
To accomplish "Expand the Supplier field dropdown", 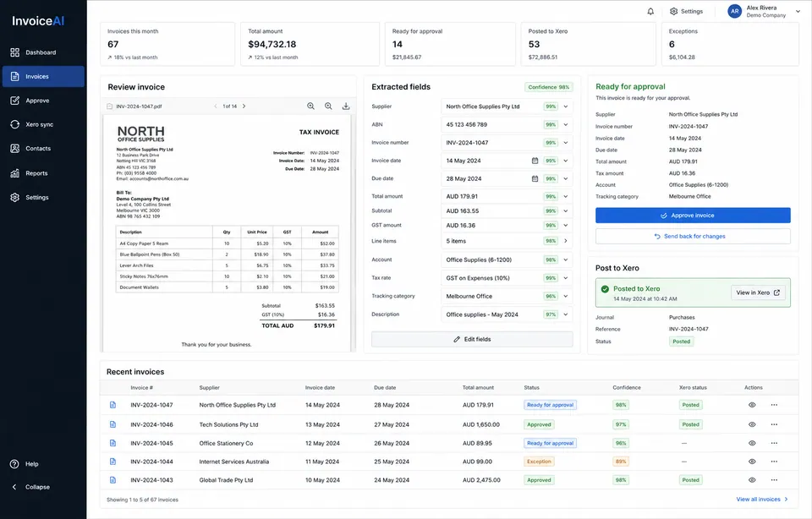I will coord(566,107).
